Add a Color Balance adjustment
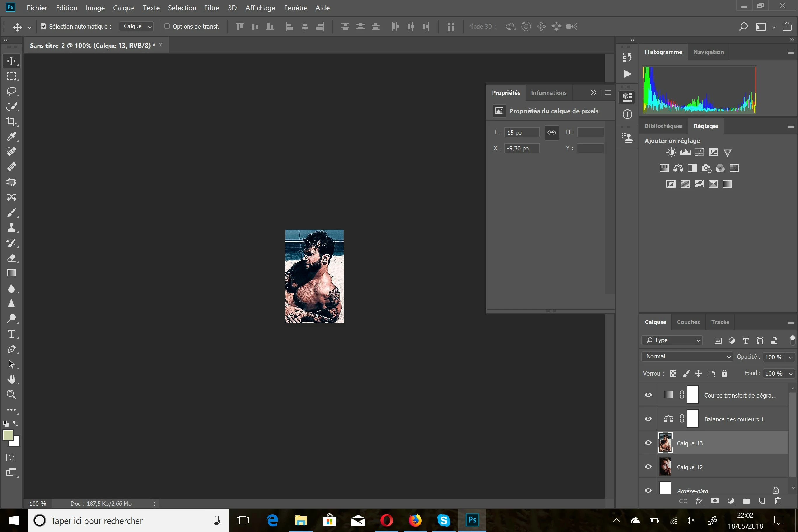Viewport: 798px width, 532px height. point(678,168)
